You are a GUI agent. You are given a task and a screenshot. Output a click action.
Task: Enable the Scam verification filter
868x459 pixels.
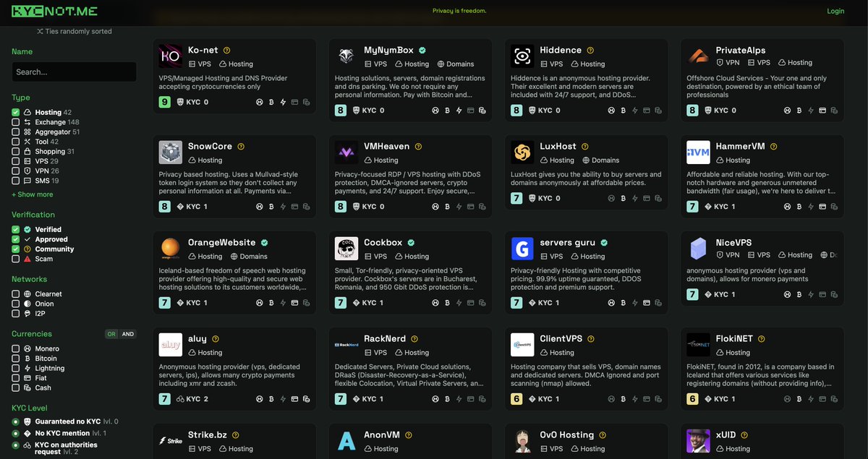pos(15,259)
